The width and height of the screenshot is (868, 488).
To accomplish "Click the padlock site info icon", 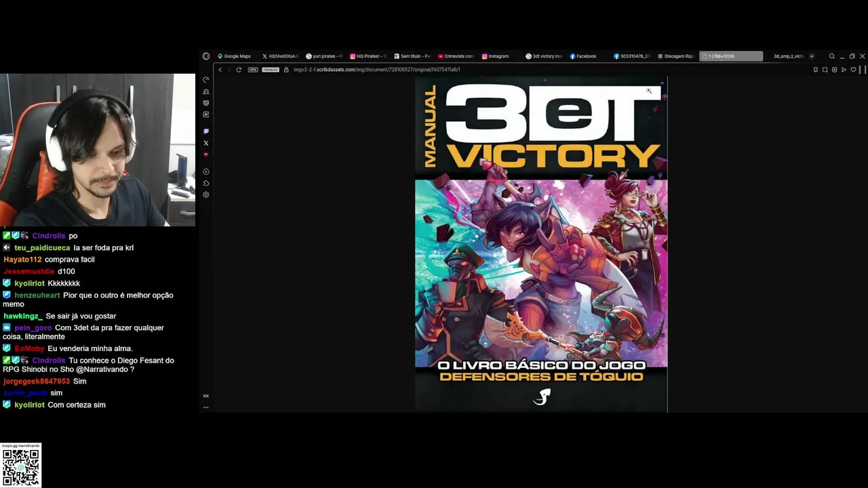I will click(x=286, y=70).
